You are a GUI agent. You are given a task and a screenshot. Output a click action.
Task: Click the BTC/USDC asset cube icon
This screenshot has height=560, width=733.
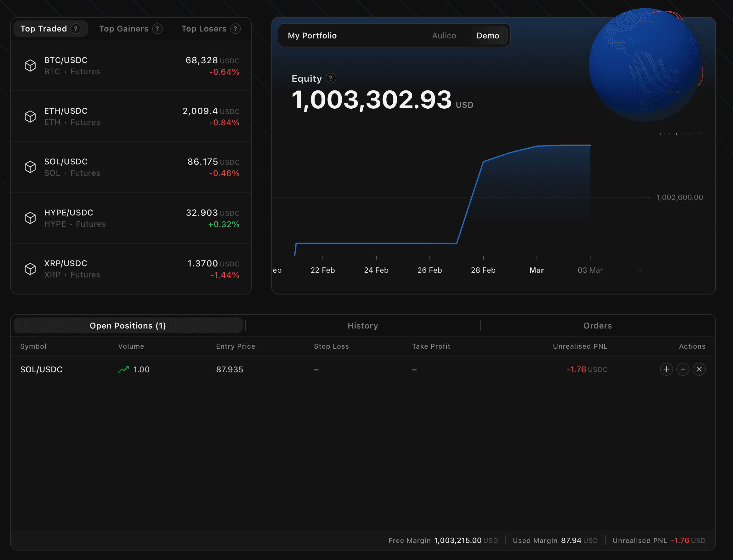30,65
